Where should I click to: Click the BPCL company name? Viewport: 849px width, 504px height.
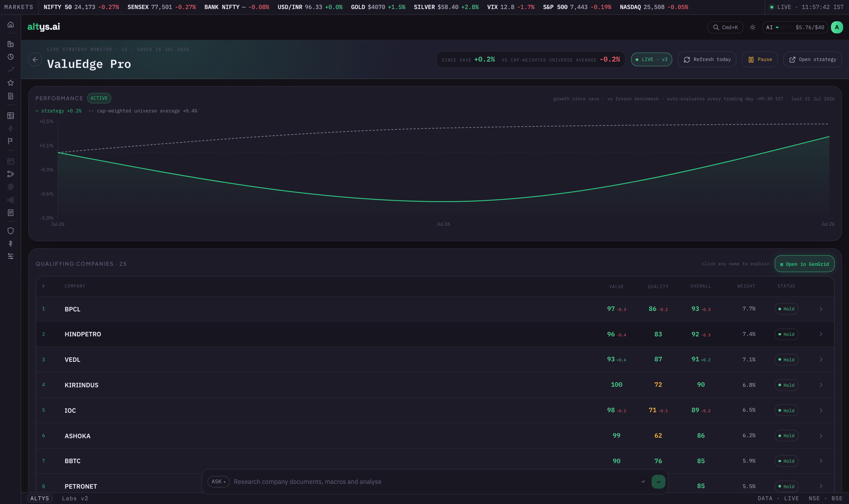72,309
